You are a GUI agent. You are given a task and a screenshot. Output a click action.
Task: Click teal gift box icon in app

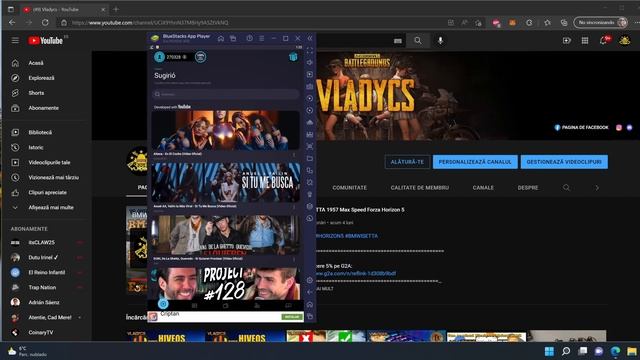(293, 57)
